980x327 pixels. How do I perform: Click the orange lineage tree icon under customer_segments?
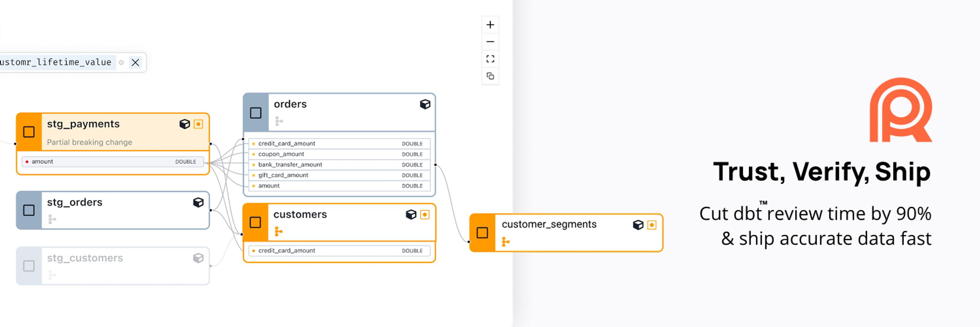click(506, 242)
